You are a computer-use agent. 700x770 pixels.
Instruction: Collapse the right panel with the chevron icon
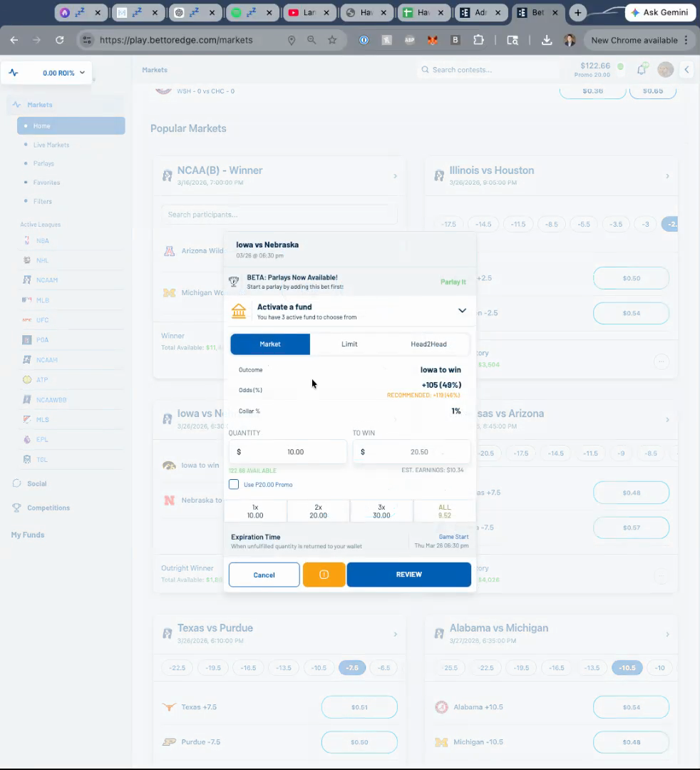coord(686,69)
